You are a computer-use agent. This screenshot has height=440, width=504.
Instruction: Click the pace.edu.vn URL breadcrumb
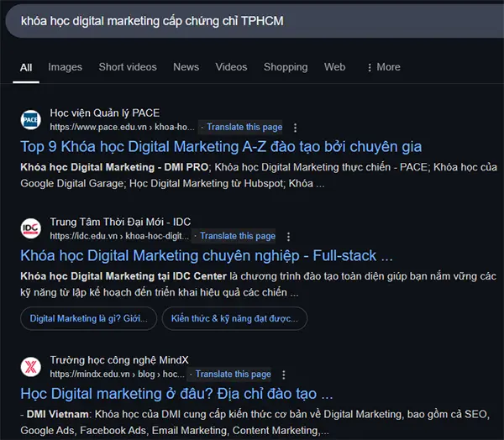pos(122,128)
